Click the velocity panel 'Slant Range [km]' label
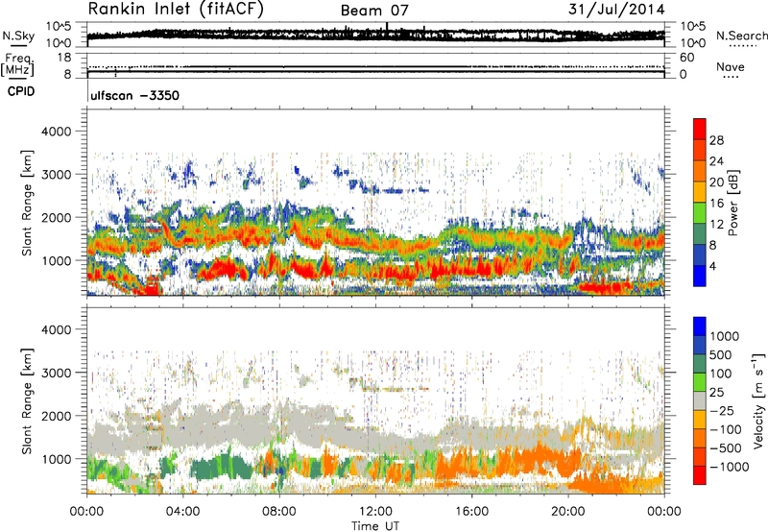 27,401
